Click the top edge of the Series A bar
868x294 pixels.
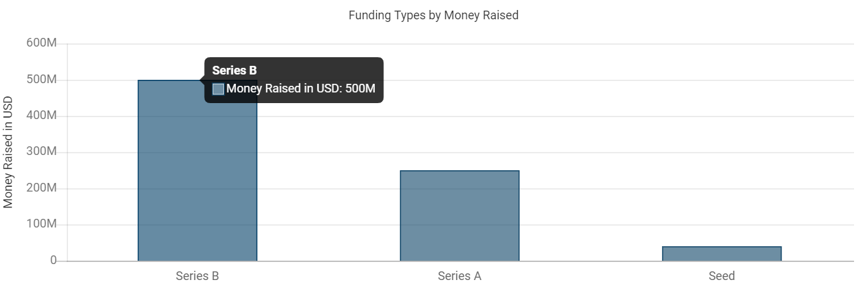pyautogui.click(x=459, y=171)
